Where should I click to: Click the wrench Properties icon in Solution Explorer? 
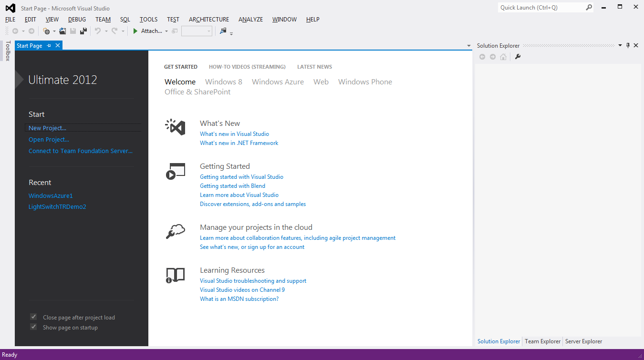518,56
